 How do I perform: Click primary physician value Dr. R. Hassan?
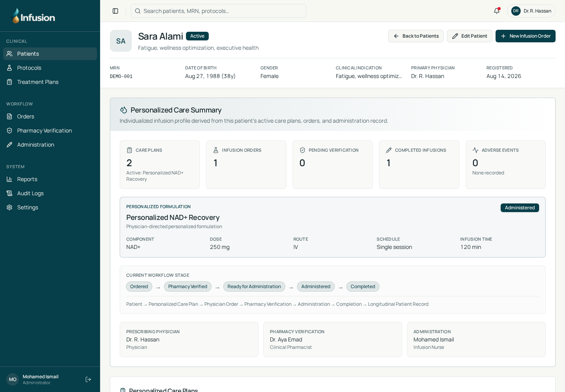pos(428,76)
